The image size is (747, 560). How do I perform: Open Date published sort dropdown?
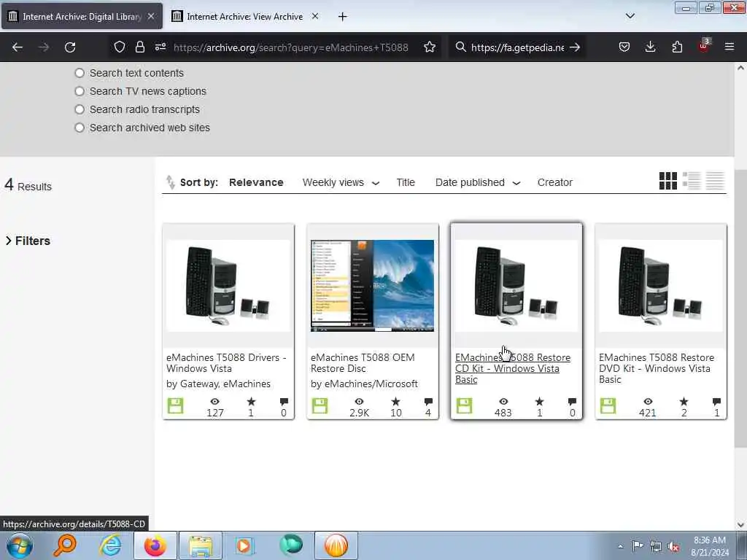[477, 182]
